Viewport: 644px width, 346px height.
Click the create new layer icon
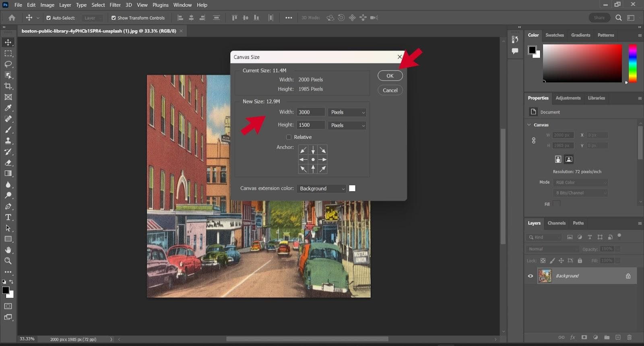[x=618, y=338]
